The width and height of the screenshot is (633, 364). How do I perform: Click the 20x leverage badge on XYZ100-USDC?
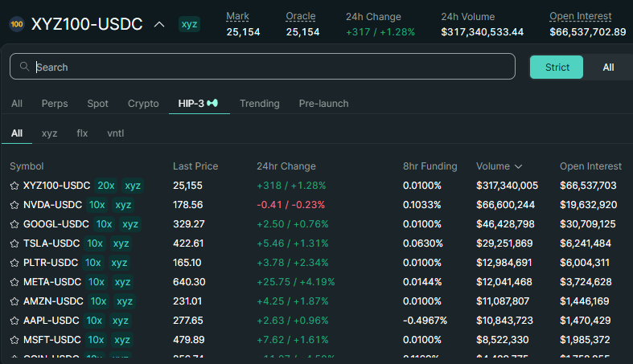tap(106, 186)
